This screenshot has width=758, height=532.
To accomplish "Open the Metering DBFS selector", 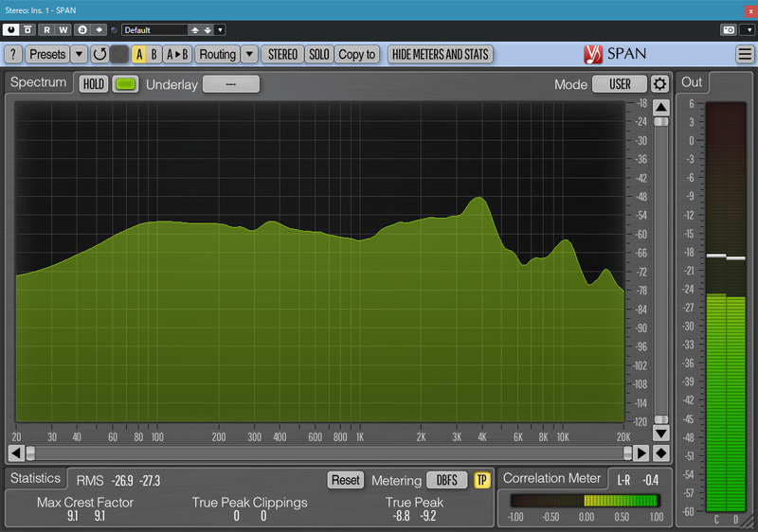I will click(x=446, y=480).
